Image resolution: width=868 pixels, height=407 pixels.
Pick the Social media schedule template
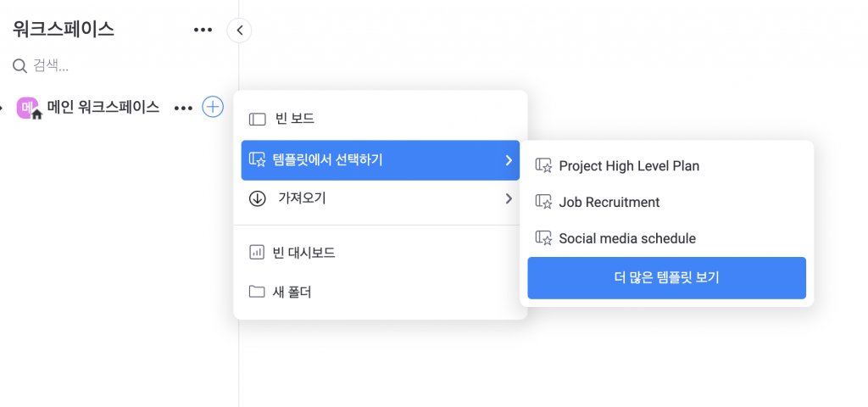coord(666,238)
